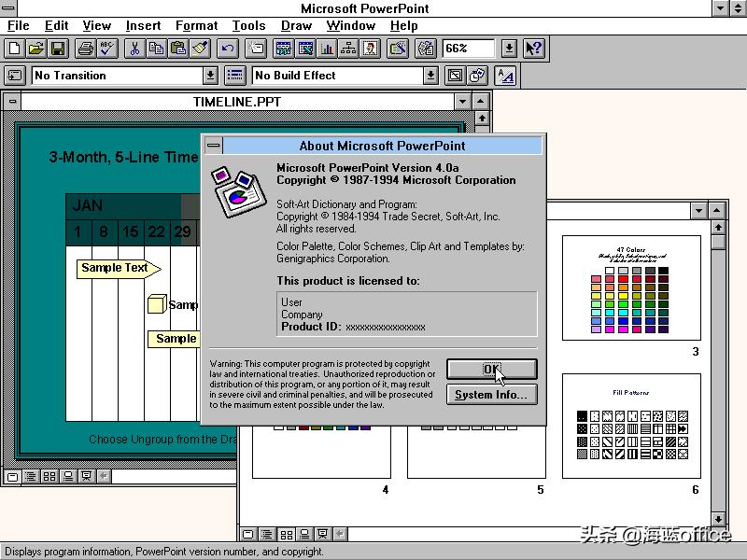Image resolution: width=747 pixels, height=560 pixels.
Task: Click the System Info button
Action: 492,395
